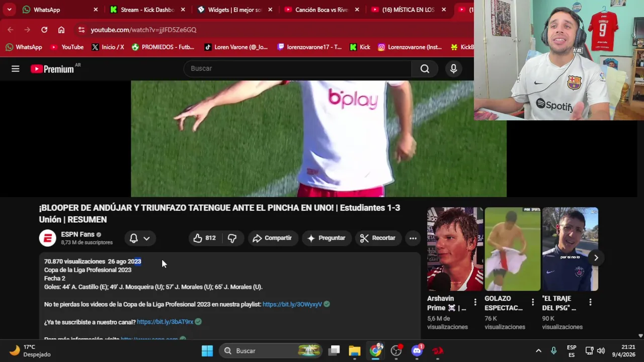Open the browser tab search dropdown arrow
The width and height of the screenshot is (644, 362).
pos(9,10)
